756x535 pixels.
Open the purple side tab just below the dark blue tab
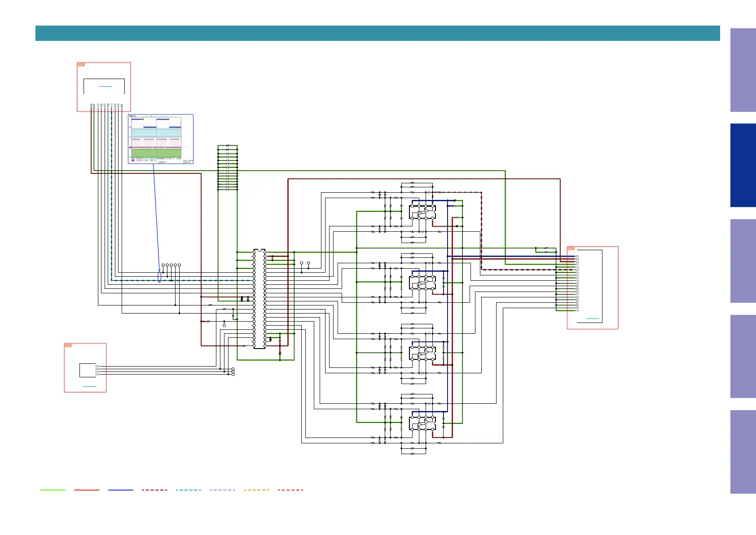click(x=743, y=261)
